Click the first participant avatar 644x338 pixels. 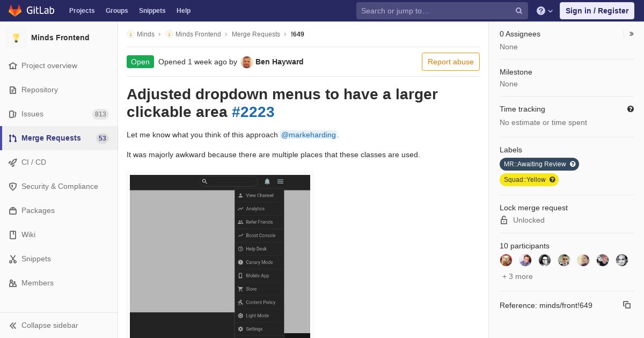[506, 260]
